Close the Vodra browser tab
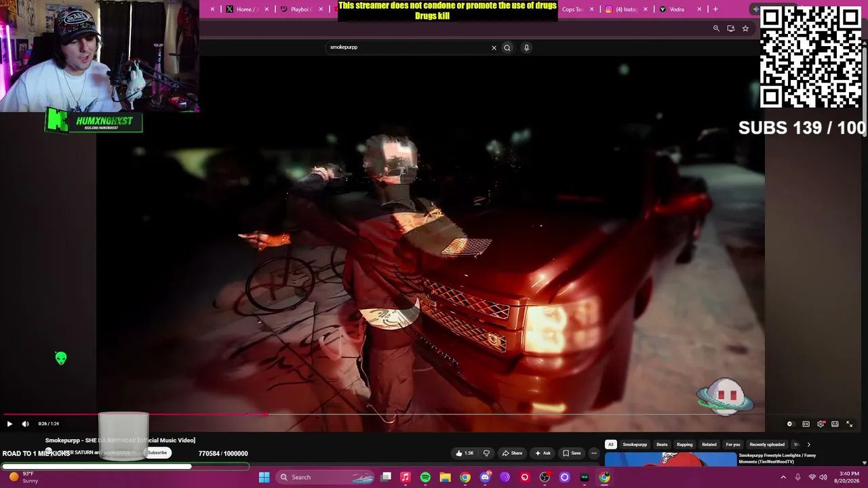This screenshot has height=488, width=868. tap(699, 9)
